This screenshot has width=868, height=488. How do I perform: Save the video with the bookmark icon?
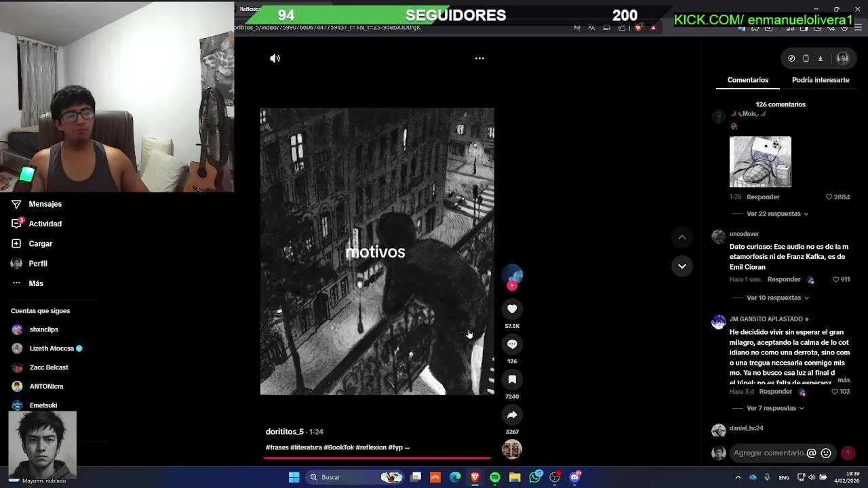[512, 380]
